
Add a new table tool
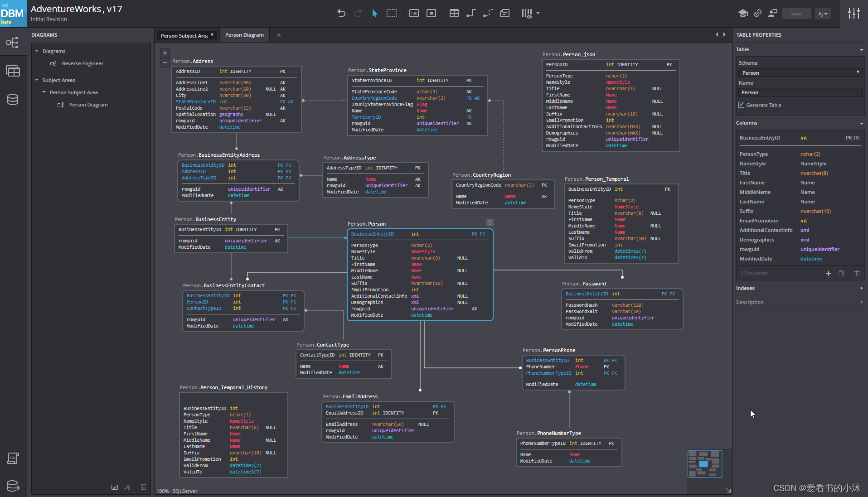pyautogui.click(x=454, y=14)
